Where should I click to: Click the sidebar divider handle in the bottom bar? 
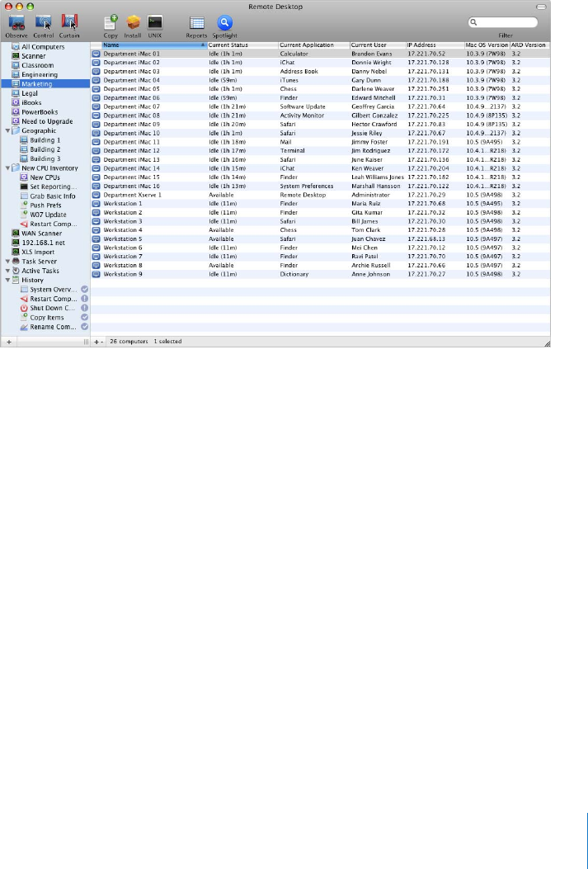(x=86, y=342)
